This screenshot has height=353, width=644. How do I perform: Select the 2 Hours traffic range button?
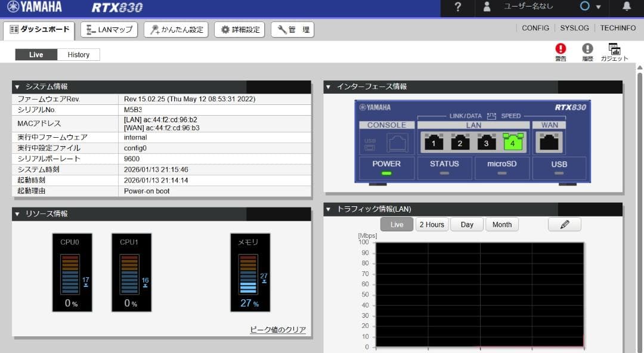pos(432,224)
